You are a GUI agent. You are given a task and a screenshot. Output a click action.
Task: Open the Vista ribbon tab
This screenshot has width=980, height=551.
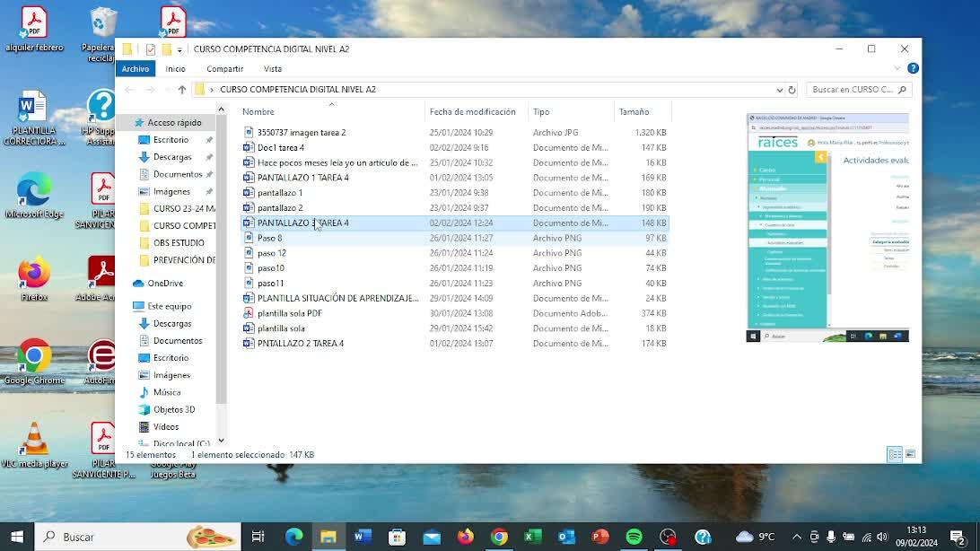[273, 69]
